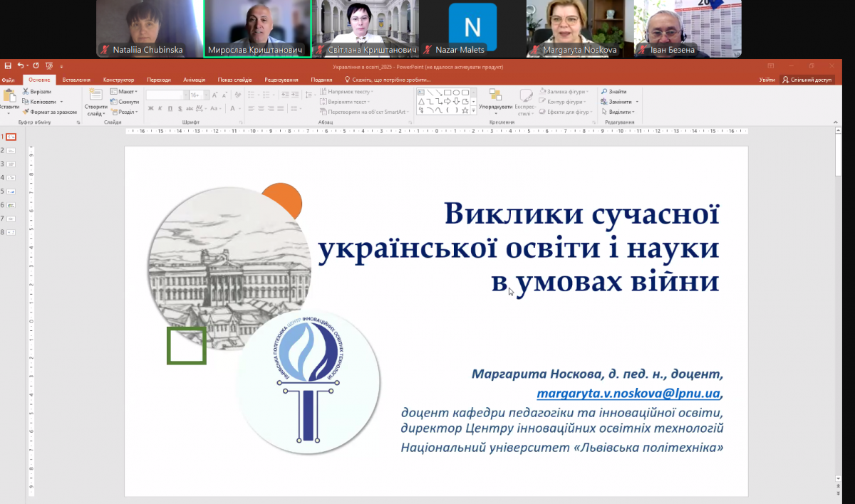Apply italic formatting with the К icon
855x504 pixels.
[160, 108]
